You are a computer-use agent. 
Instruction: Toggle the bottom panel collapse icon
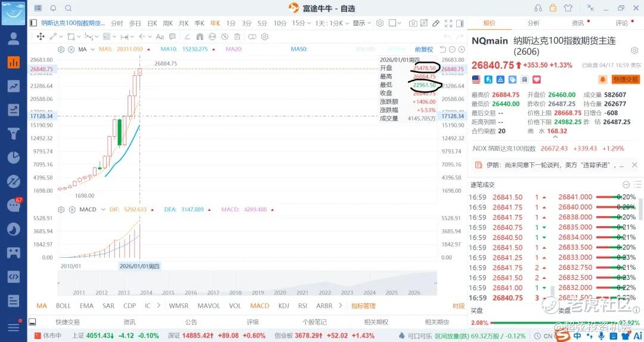32,322
